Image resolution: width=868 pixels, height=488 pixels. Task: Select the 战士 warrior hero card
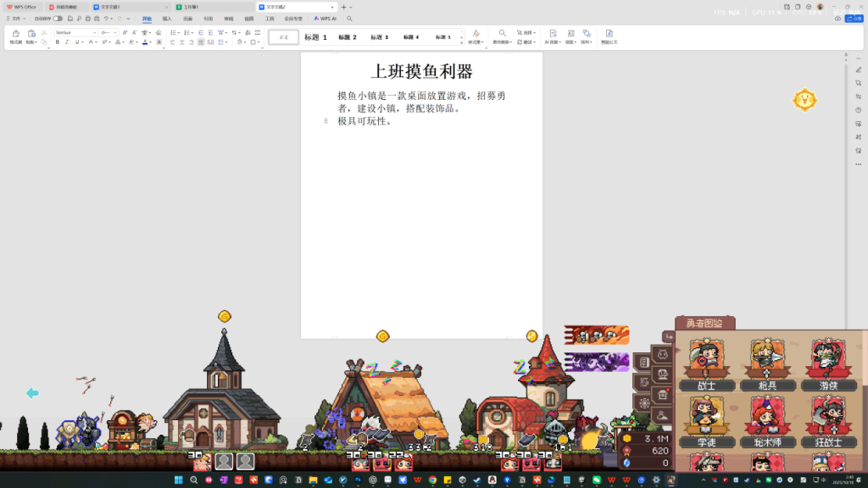(x=705, y=364)
